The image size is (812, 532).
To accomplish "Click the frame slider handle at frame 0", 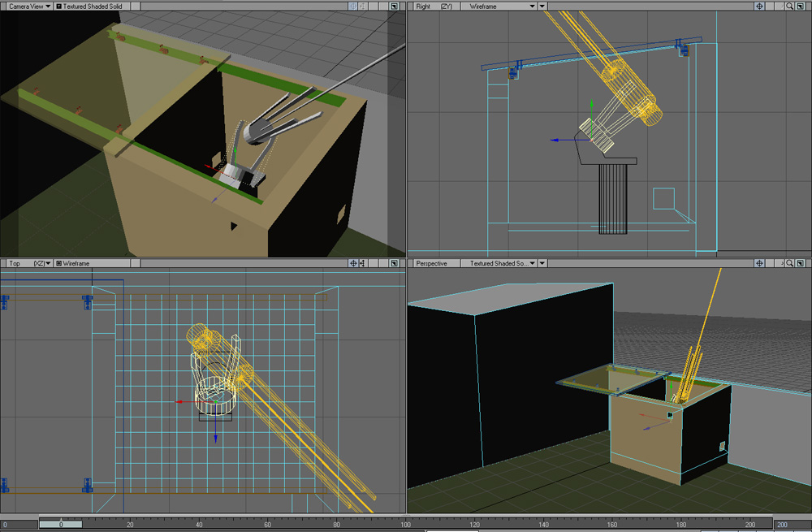I will (61, 525).
